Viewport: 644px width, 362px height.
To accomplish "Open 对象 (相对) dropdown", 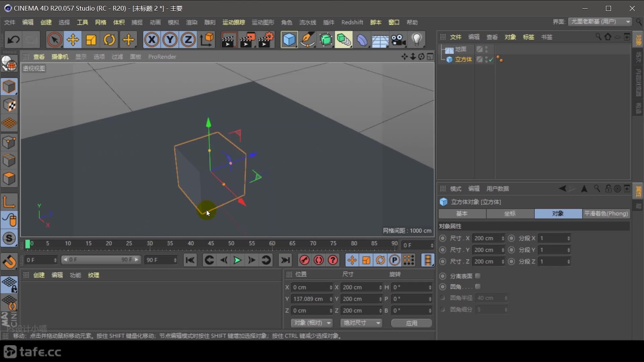I will click(312, 323).
